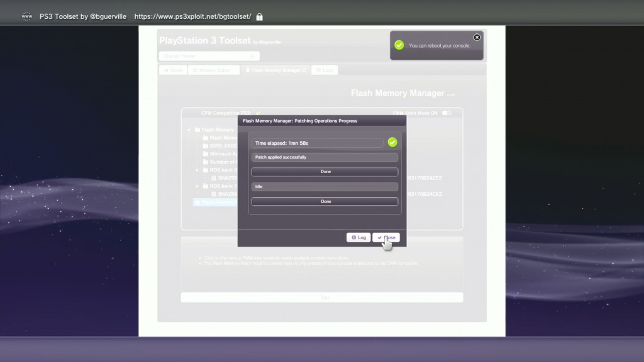Viewport: 644px width, 362px height.
Task: Open the Change Theme dropdown
Action: (209, 56)
